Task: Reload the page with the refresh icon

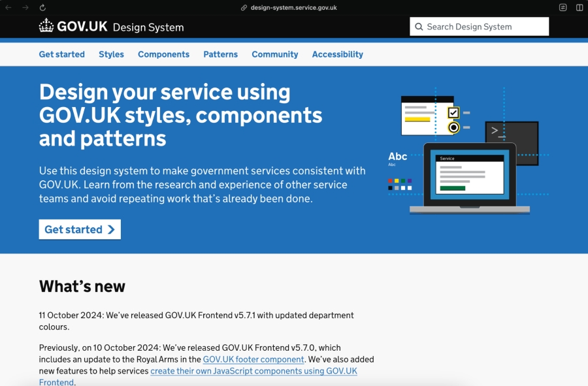Action: [x=42, y=8]
